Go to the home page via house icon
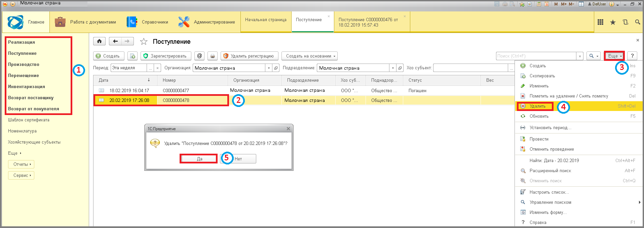The width and height of the screenshot is (644, 228). [x=99, y=41]
